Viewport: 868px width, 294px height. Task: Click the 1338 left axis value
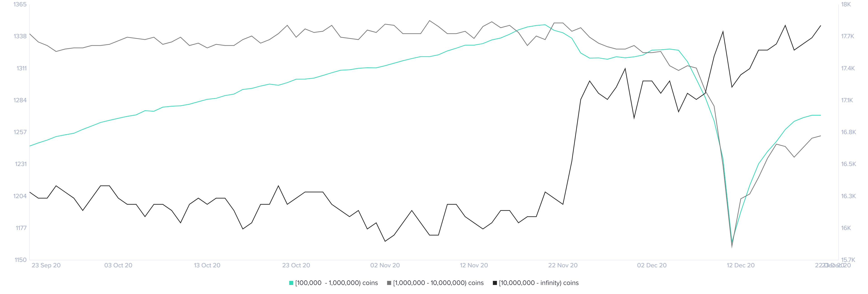coord(20,36)
